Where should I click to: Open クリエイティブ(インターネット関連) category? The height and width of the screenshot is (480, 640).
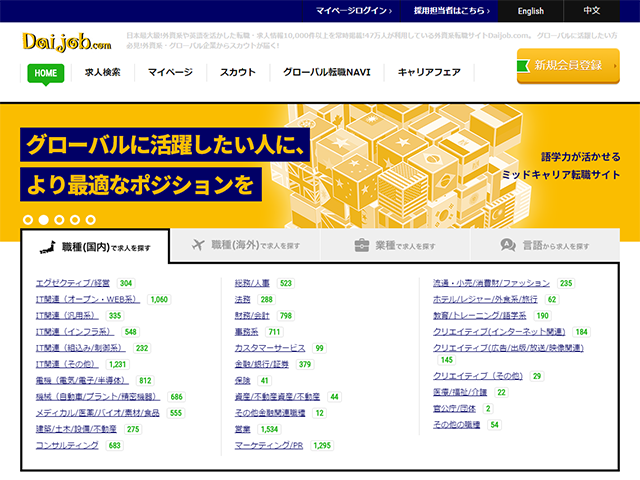coord(499,332)
